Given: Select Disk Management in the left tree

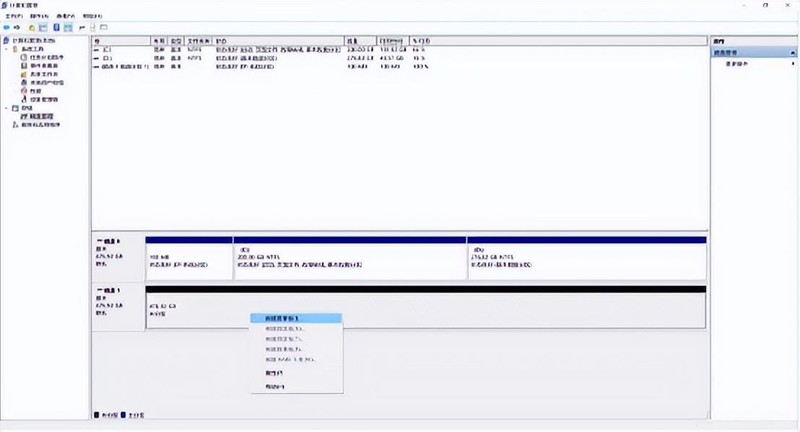Looking at the screenshot, I should click(40, 116).
